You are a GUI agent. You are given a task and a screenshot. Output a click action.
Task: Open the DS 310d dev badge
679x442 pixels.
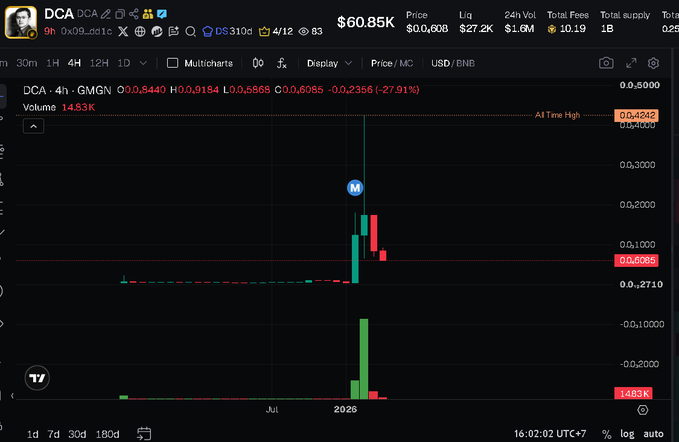point(227,31)
